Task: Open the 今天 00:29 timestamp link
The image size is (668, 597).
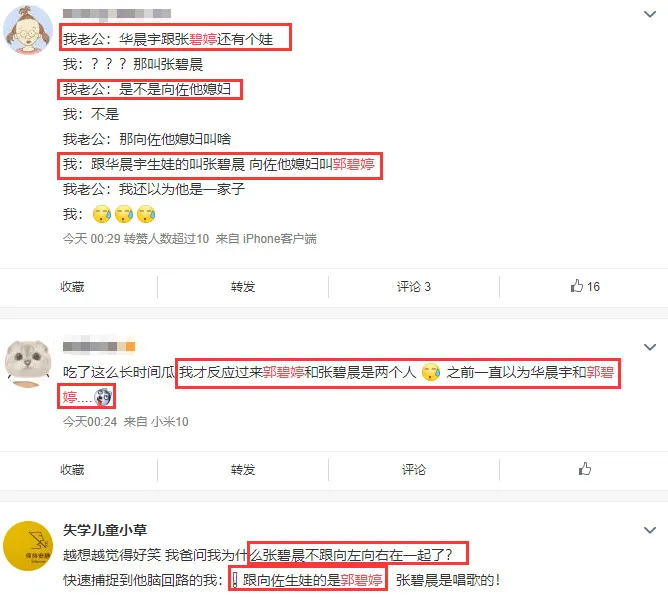Action: (x=92, y=239)
